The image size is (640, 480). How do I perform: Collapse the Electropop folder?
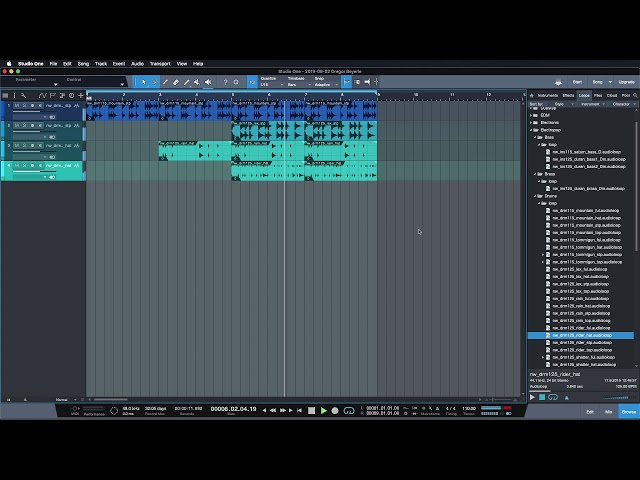(531, 130)
